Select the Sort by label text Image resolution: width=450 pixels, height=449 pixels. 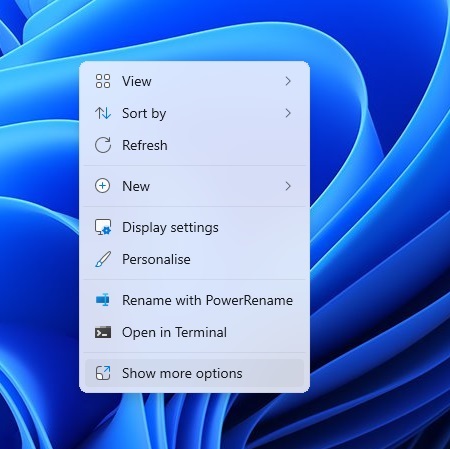144,114
